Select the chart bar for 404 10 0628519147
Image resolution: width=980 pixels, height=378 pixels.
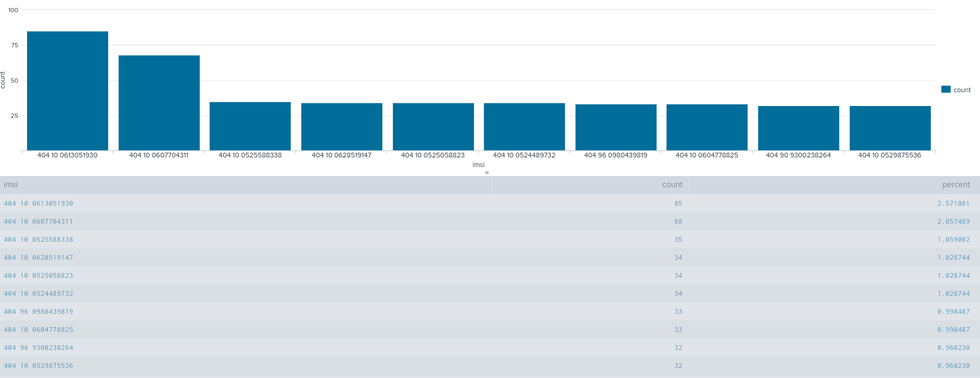342,127
